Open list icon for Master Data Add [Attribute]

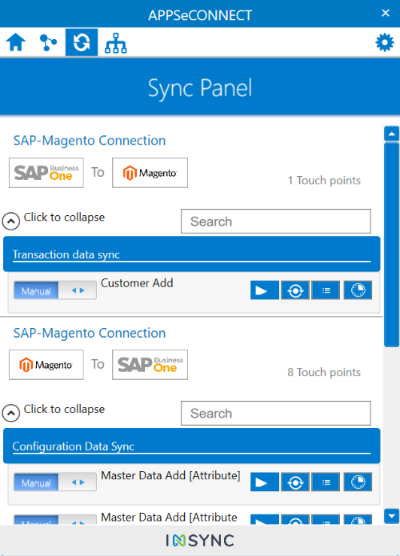(x=326, y=482)
